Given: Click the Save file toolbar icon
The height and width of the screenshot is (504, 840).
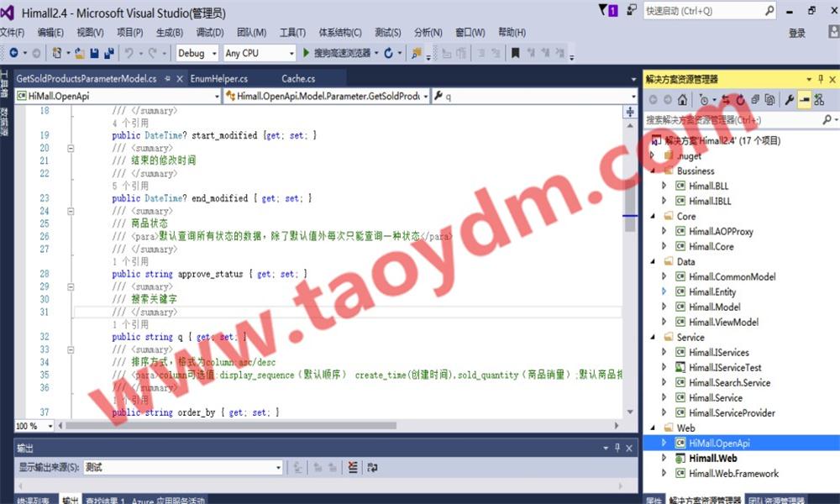Looking at the screenshot, I should click(x=94, y=53).
